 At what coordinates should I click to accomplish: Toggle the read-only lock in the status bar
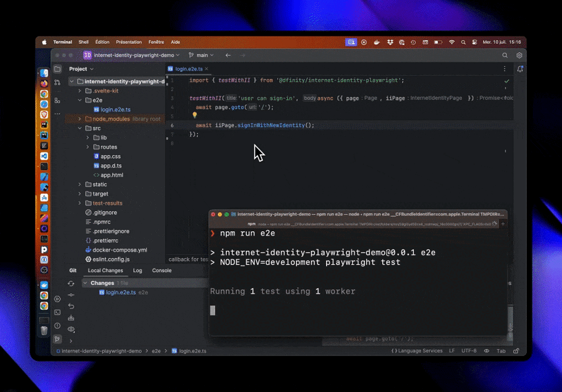pyautogui.click(x=515, y=350)
